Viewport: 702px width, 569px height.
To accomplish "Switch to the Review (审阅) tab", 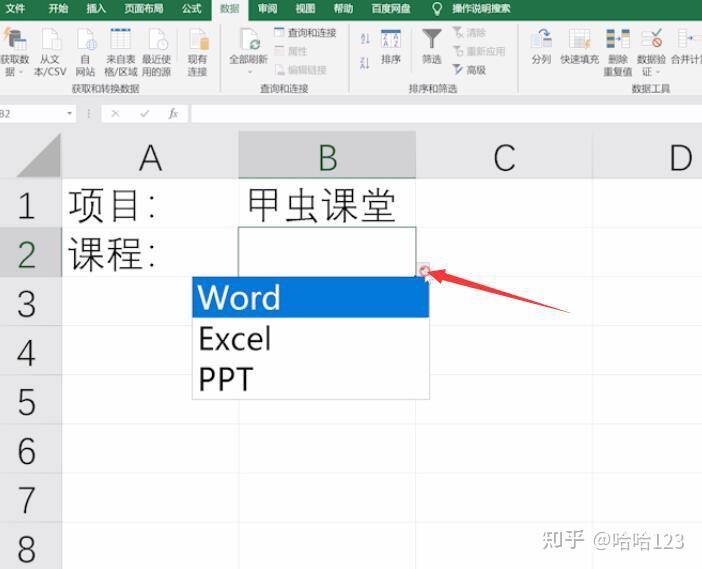I will tap(267, 9).
